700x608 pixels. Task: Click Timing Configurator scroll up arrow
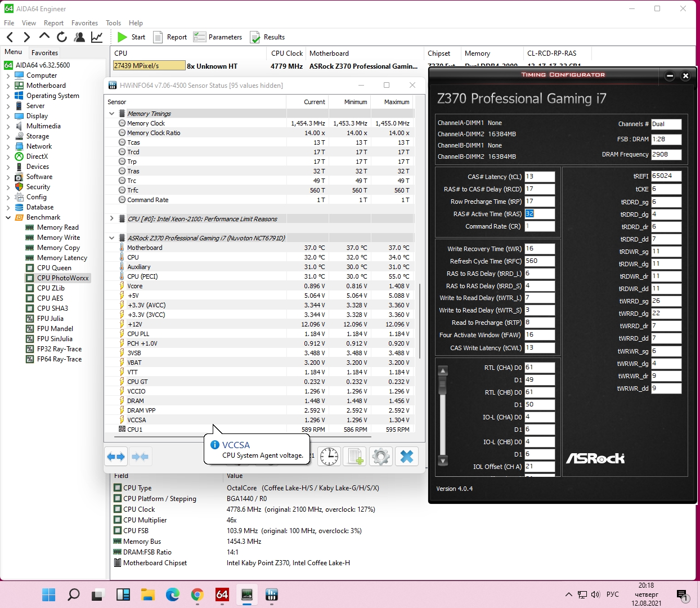point(443,371)
